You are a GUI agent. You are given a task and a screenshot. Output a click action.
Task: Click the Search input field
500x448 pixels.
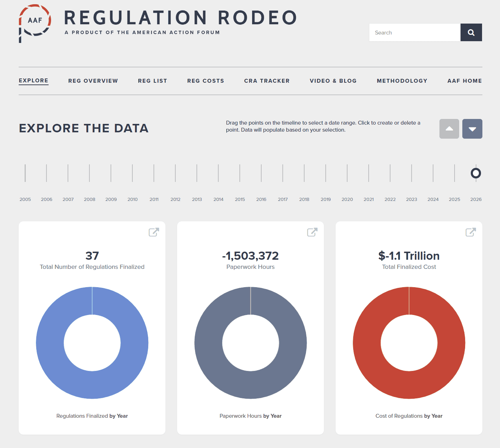[x=414, y=33]
